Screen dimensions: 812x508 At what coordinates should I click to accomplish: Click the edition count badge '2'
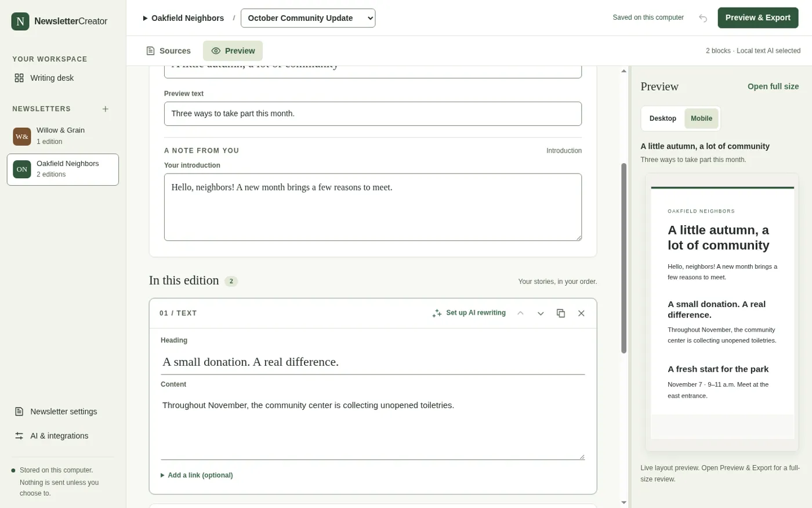(x=231, y=282)
